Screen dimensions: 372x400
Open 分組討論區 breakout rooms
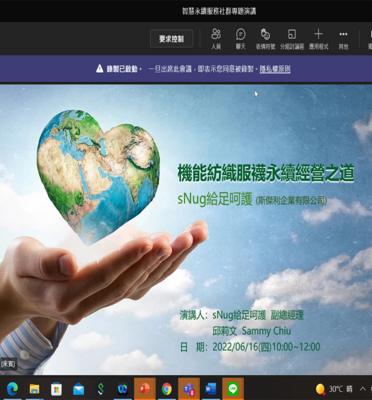click(x=292, y=39)
